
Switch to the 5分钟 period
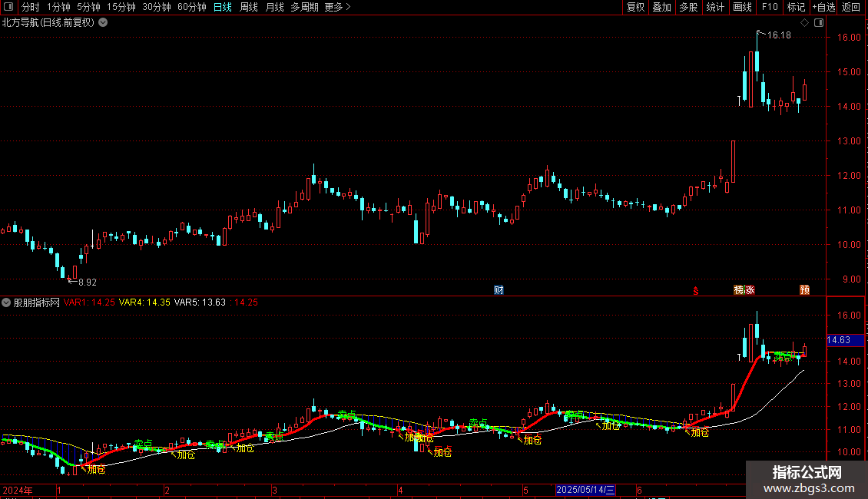pos(88,7)
